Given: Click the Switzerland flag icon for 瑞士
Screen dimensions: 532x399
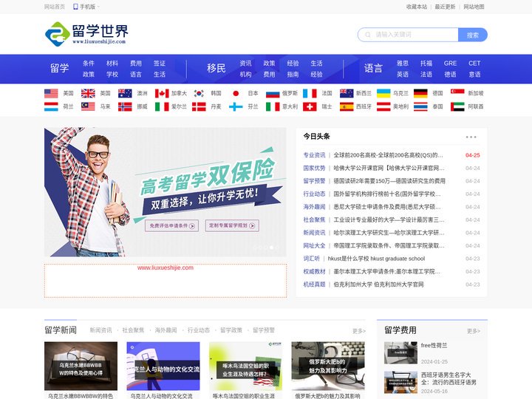Looking at the screenshot, I should click(x=310, y=106).
